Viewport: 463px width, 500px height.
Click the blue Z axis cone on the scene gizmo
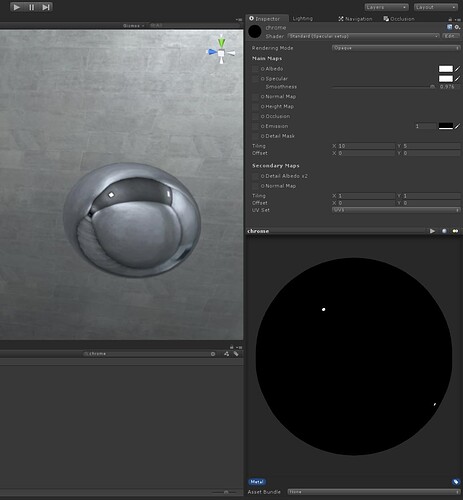pyautogui.click(x=212, y=52)
